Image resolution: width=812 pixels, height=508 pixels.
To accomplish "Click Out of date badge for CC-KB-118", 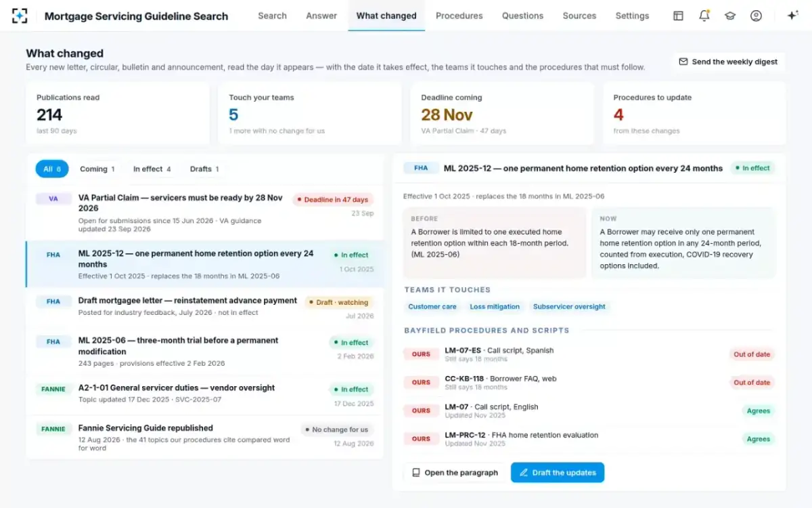I will [x=752, y=383].
